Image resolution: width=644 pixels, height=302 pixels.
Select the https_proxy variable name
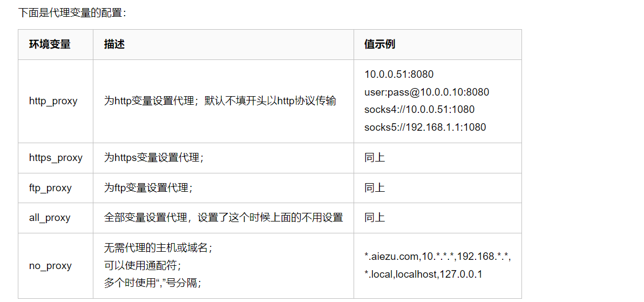pyautogui.click(x=56, y=158)
